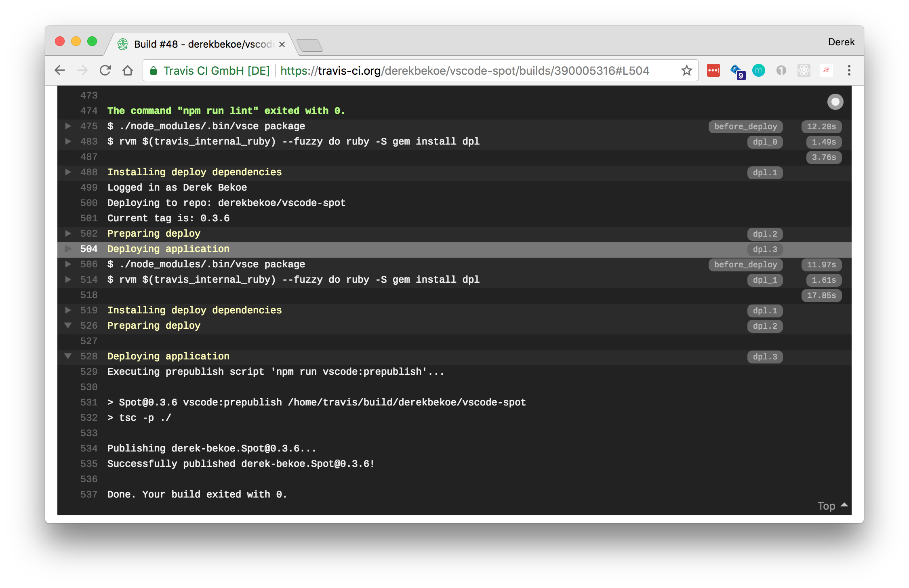Open the blue tag extension with badge 9
This screenshot has width=909, height=588.
(737, 71)
